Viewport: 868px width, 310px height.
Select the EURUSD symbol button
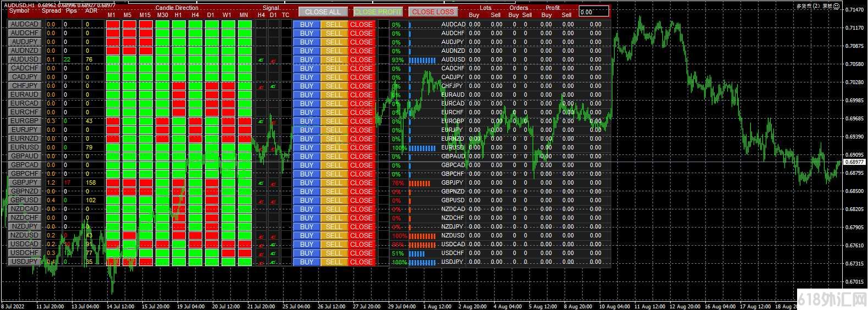25,147
